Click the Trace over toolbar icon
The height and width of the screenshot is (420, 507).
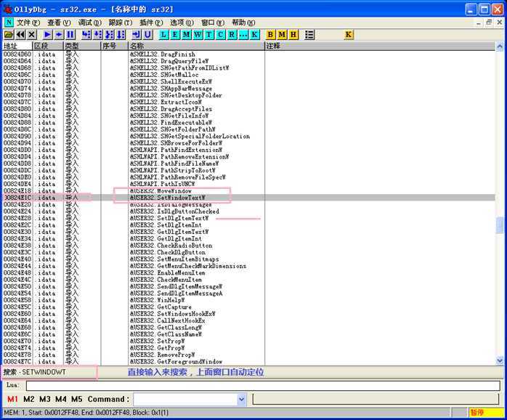click(121, 34)
